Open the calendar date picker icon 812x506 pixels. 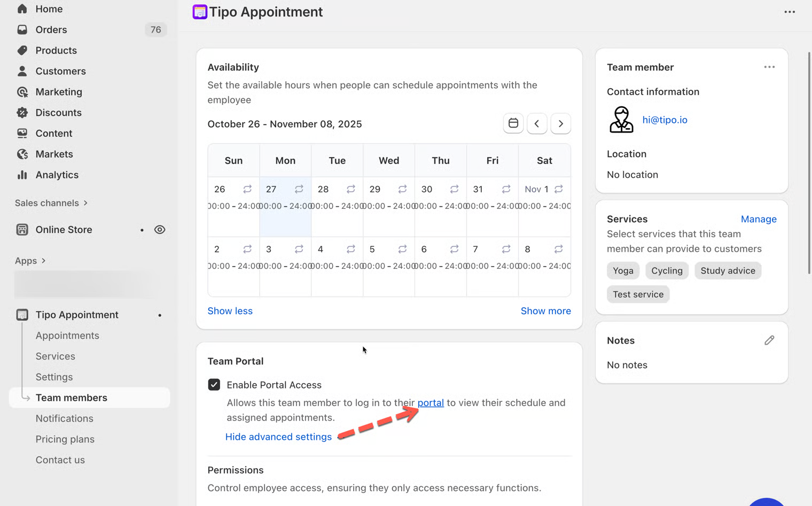point(513,123)
